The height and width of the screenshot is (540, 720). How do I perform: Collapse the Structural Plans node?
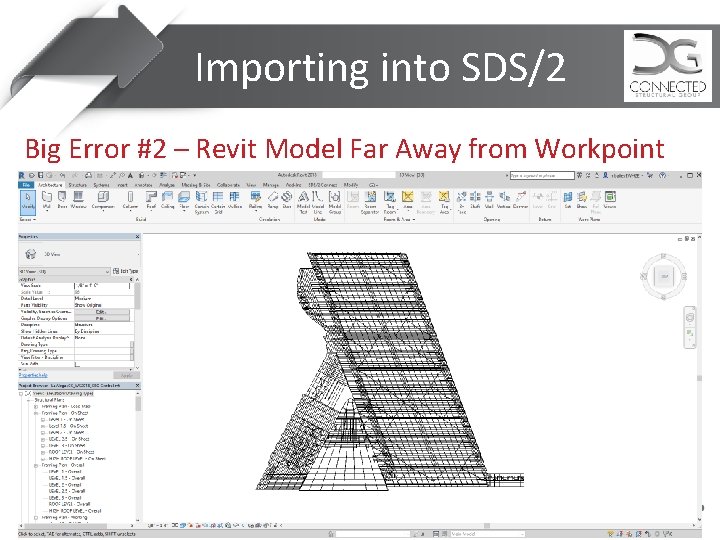pos(28,400)
